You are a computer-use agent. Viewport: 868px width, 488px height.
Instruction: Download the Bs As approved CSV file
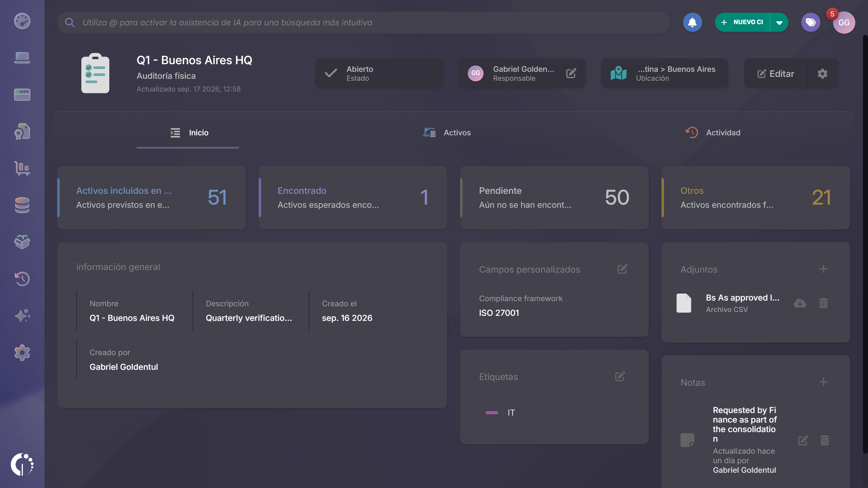coord(800,303)
